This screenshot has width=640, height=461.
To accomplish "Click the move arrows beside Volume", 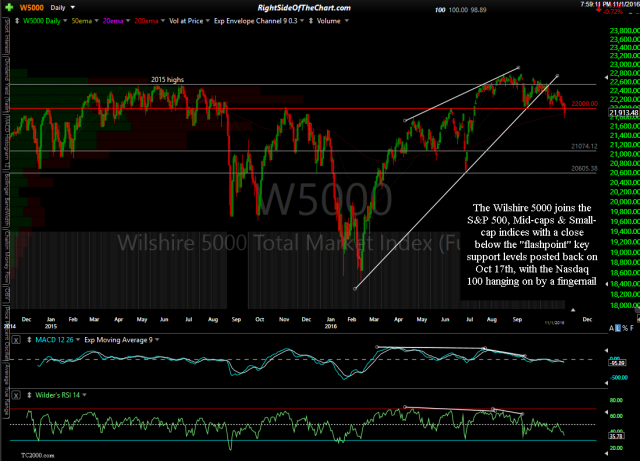I will point(311,21).
